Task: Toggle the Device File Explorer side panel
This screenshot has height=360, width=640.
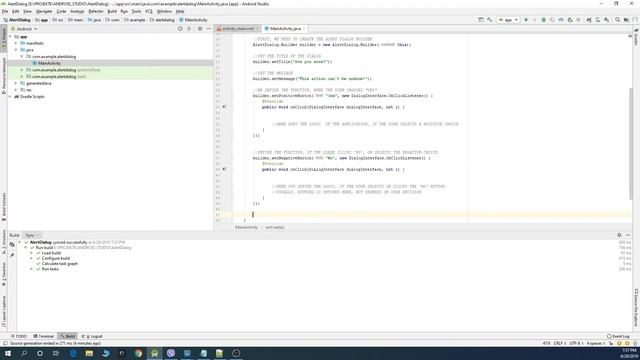Action: point(636,308)
